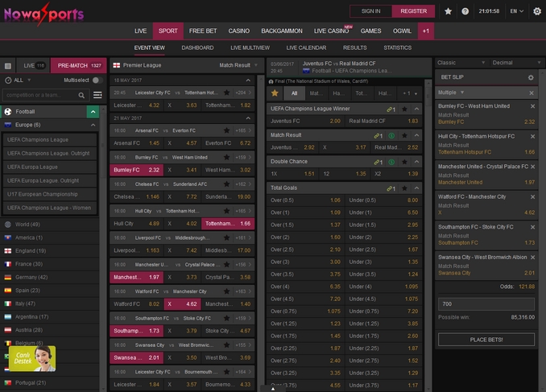Star the UEFA Champions League Winner market
The height and width of the screenshot is (392, 546).
(404, 109)
